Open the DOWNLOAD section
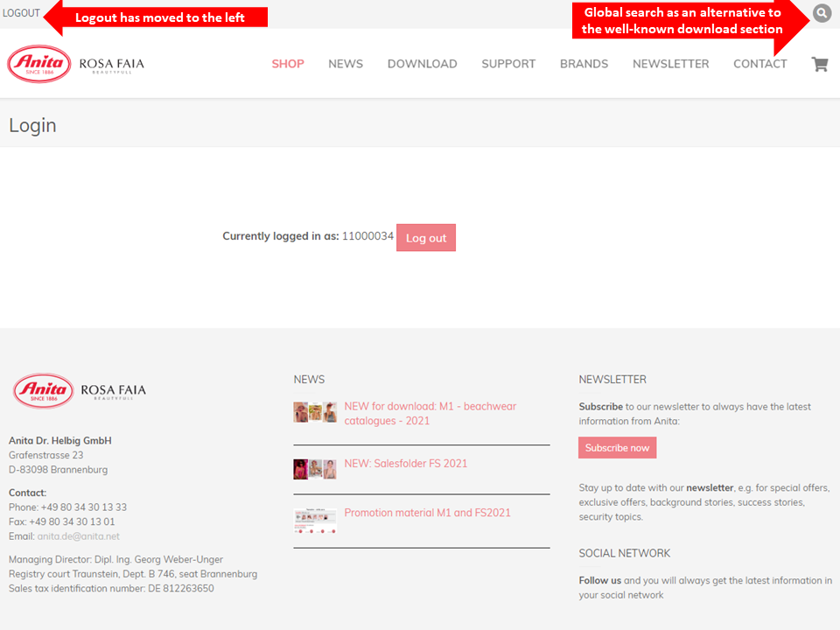The height and width of the screenshot is (630, 840). [422, 64]
